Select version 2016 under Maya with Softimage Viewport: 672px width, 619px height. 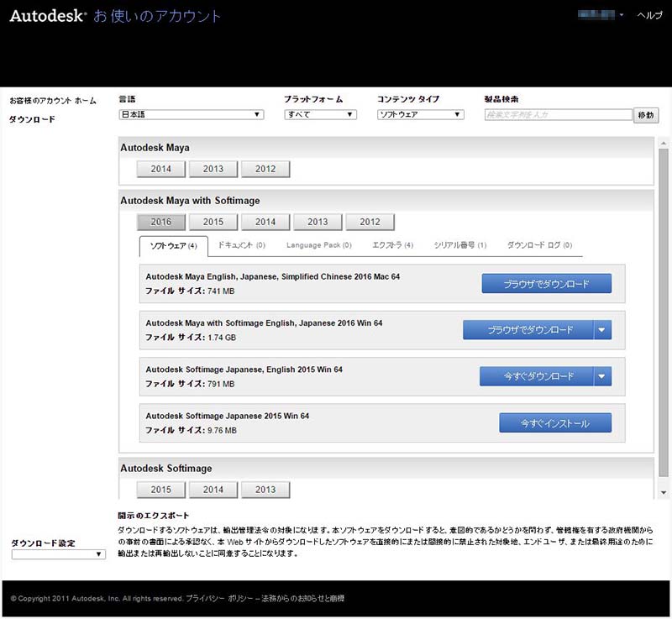160,222
